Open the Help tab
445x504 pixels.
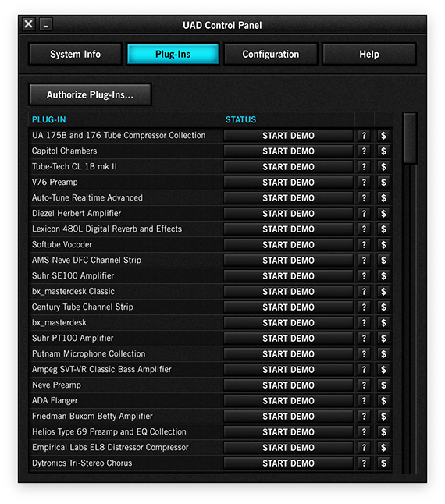point(369,54)
